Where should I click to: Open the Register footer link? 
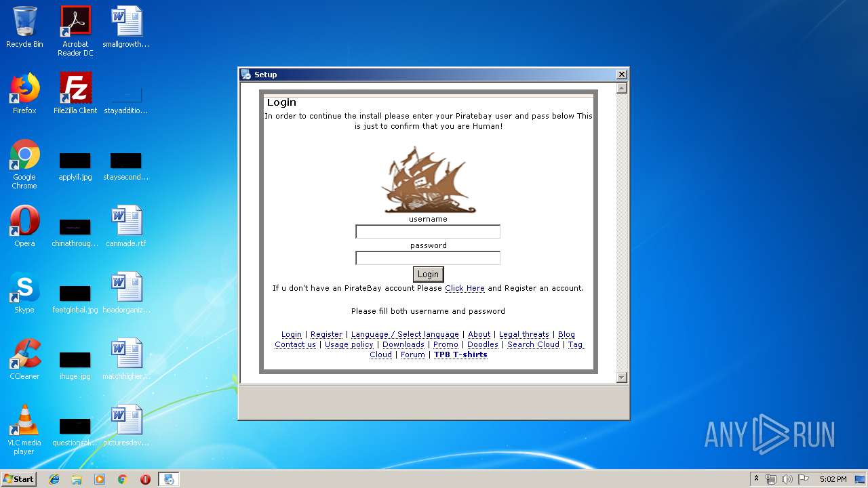(326, 334)
